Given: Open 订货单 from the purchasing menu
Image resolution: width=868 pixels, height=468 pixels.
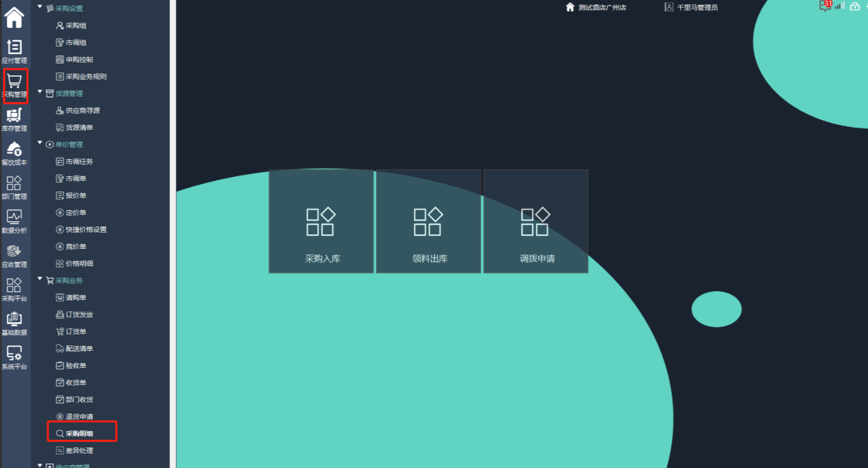Looking at the screenshot, I should tap(75, 331).
